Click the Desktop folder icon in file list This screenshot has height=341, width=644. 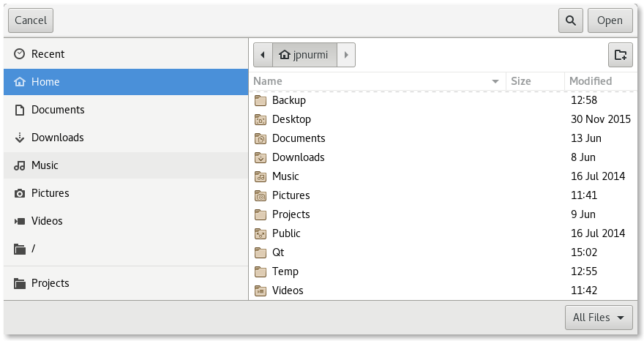click(261, 119)
